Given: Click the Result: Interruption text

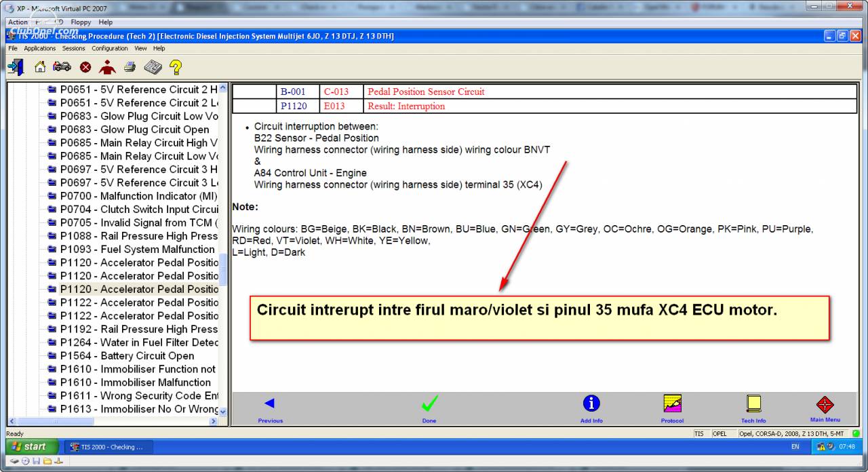Looking at the screenshot, I should point(406,106).
